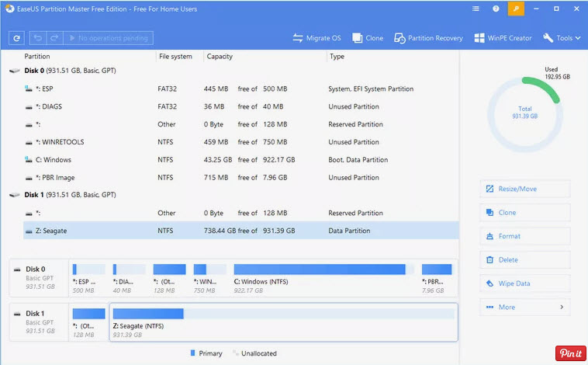Click the Boot, Data Partition type text
The width and height of the screenshot is (588, 365).
[358, 160]
